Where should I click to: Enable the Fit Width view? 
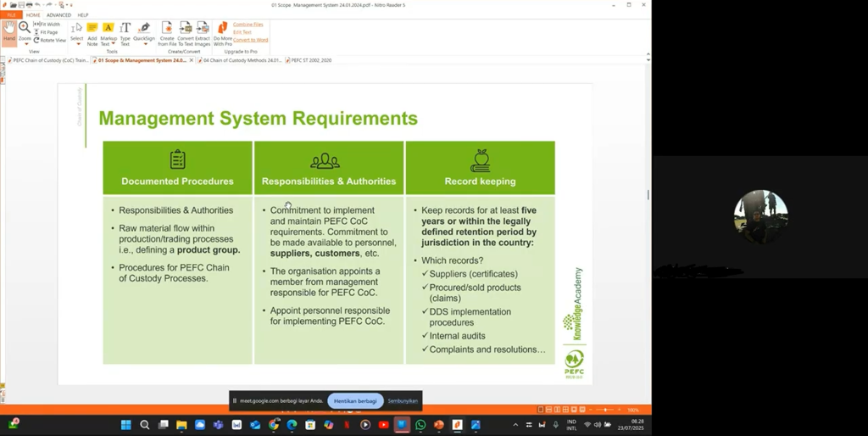(50, 25)
